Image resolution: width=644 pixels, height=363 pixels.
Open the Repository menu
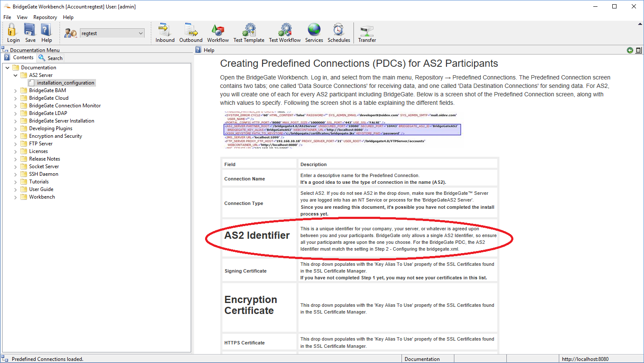(45, 17)
